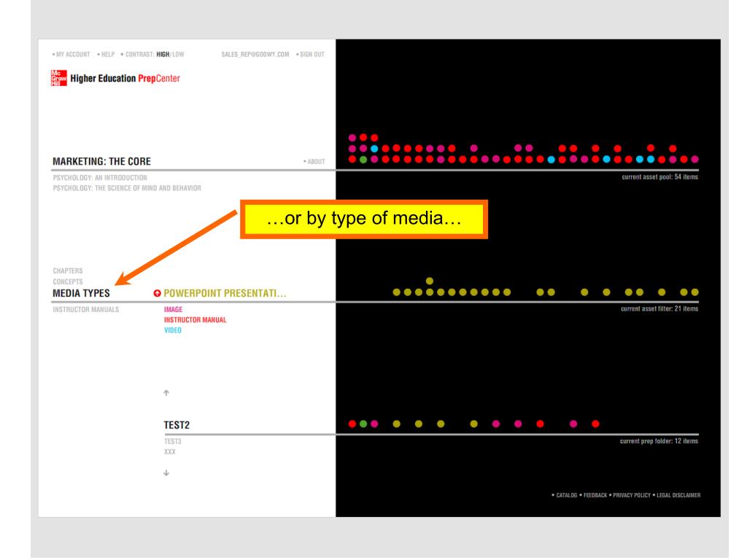Switch contrast to LOW

pos(178,54)
